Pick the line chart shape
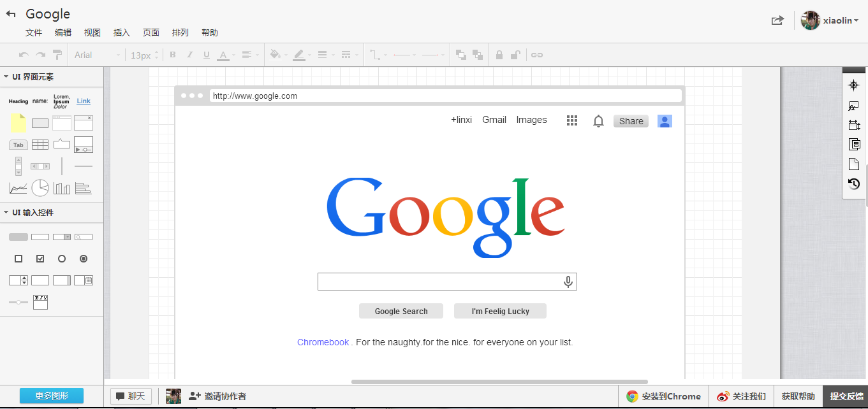868x409 pixels. point(18,188)
